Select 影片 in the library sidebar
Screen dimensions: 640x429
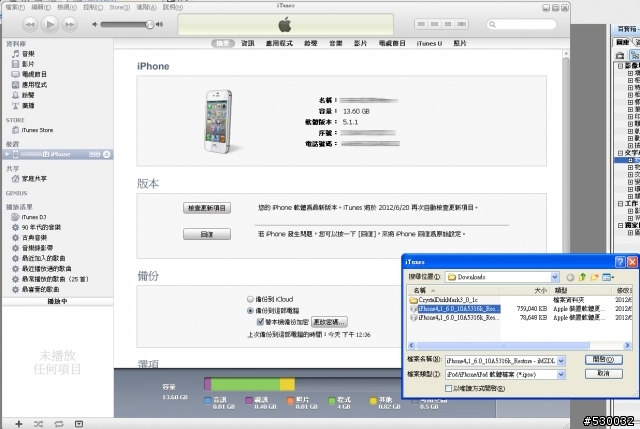point(23,64)
